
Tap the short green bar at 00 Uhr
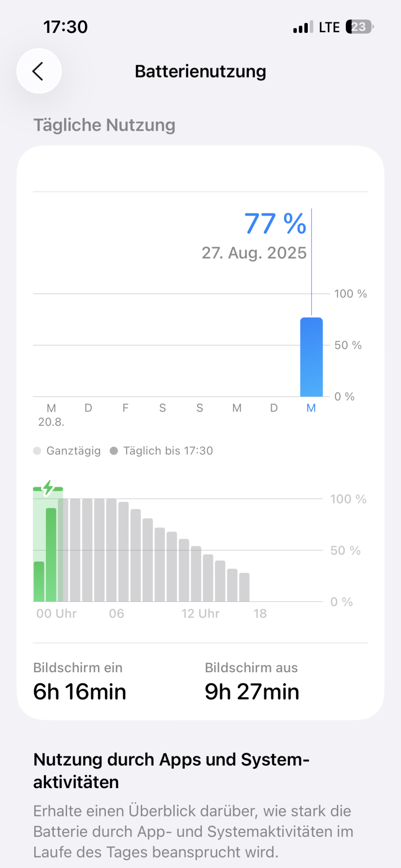click(x=39, y=582)
